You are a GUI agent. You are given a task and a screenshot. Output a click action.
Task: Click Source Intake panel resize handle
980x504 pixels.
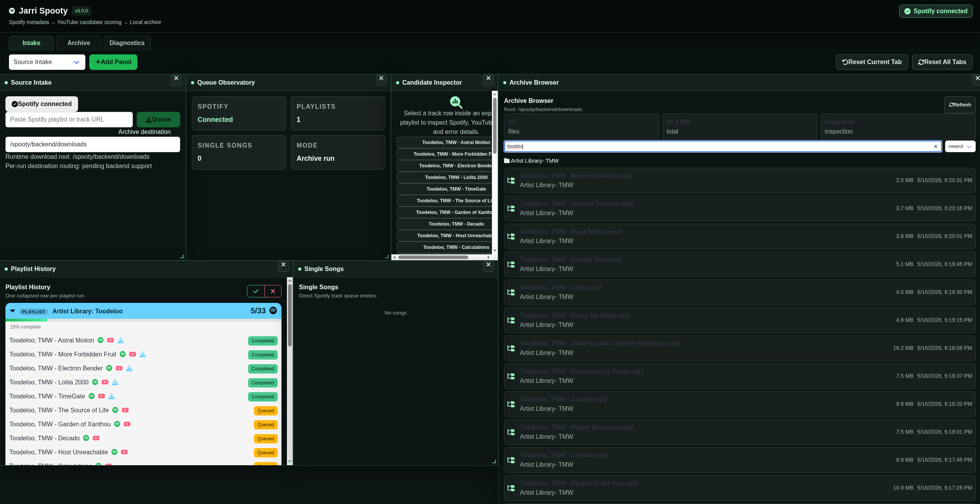click(182, 257)
